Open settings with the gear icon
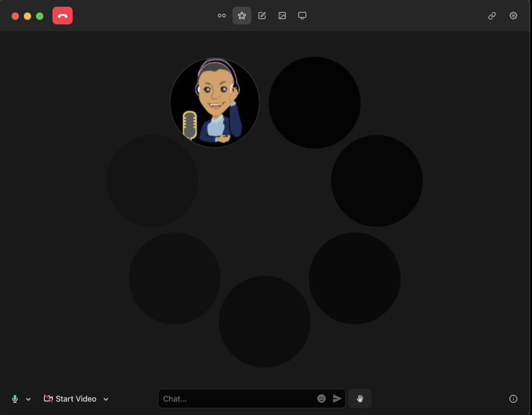The image size is (532, 415). 513,16
